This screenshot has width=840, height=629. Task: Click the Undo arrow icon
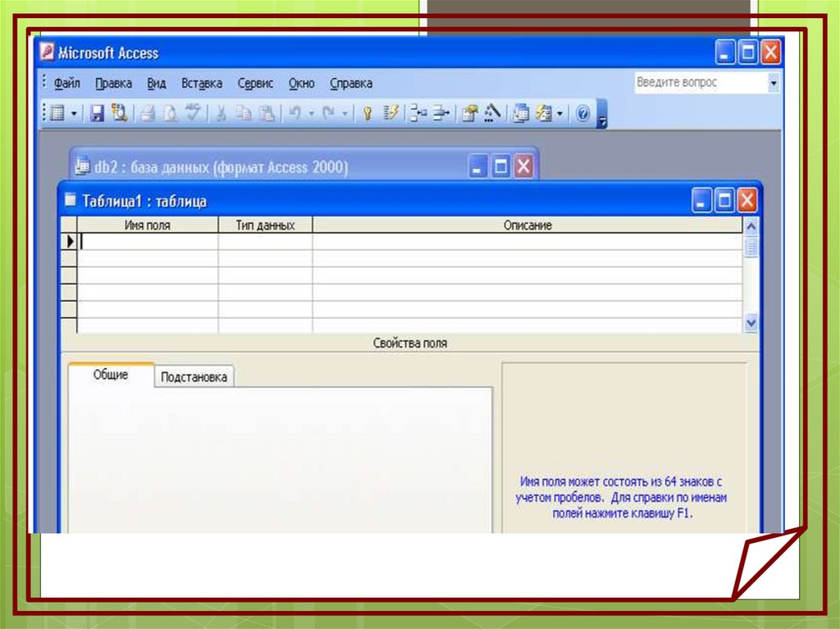(x=294, y=113)
